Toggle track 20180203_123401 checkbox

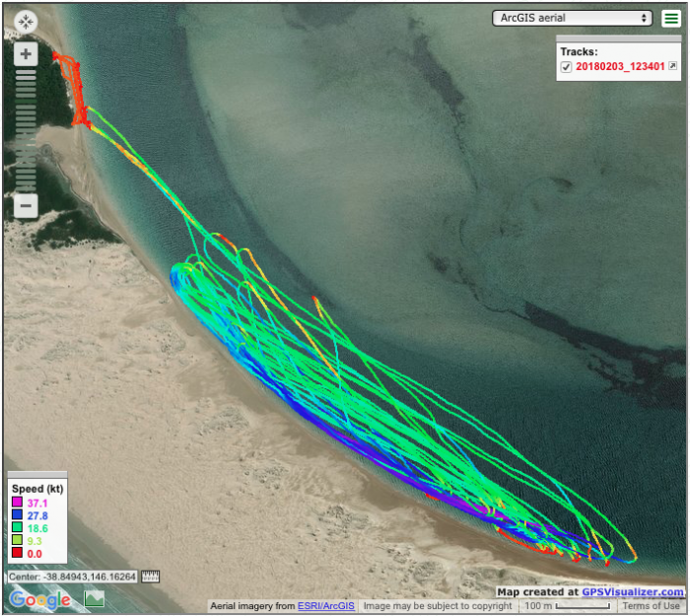pyautogui.click(x=566, y=67)
